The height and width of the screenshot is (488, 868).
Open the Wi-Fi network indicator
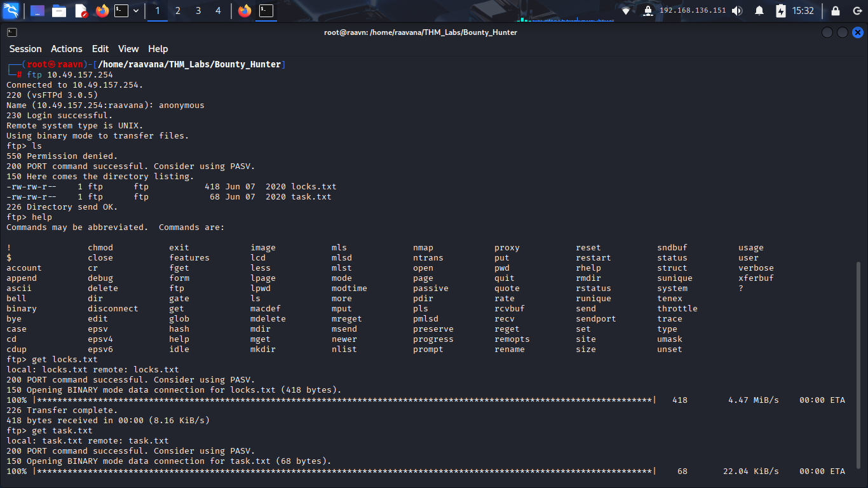(626, 11)
